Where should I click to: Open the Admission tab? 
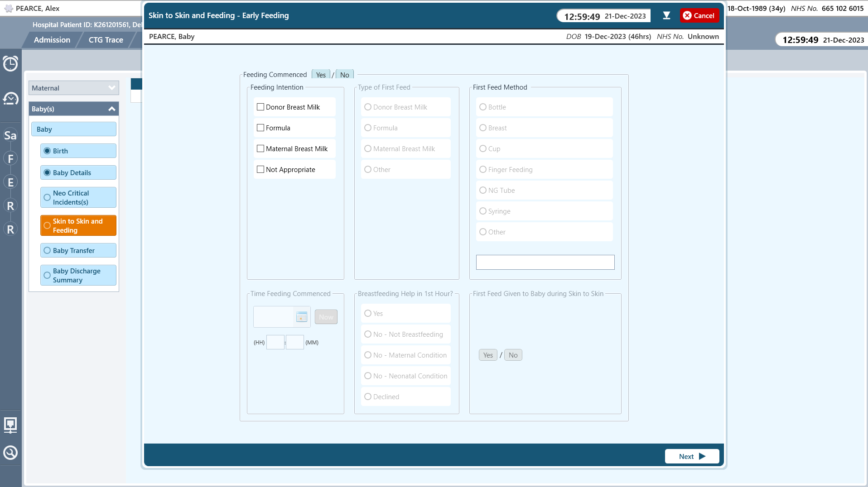point(52,40)
